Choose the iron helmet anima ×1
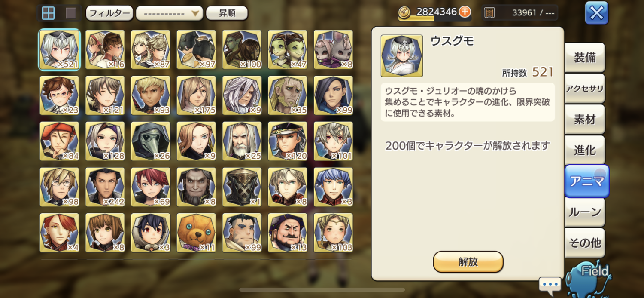This screenshot has height=298, width=644. (x=242, y=187)
